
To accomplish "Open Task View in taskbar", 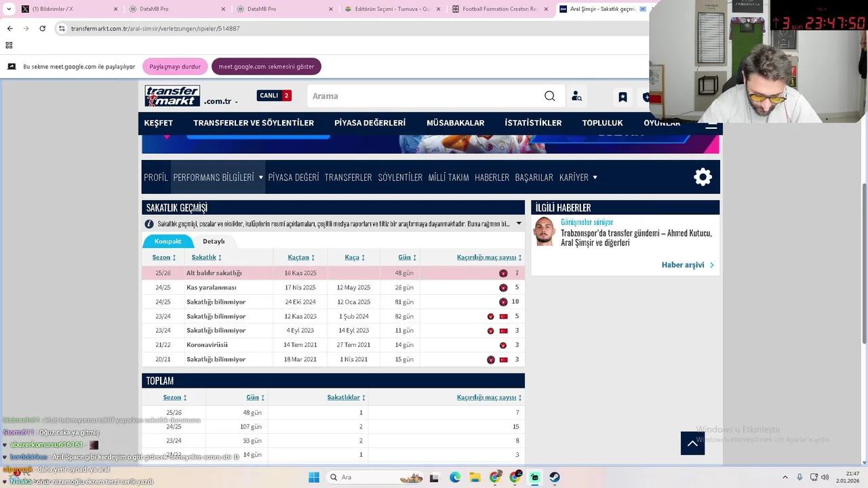I will point(435,477).
